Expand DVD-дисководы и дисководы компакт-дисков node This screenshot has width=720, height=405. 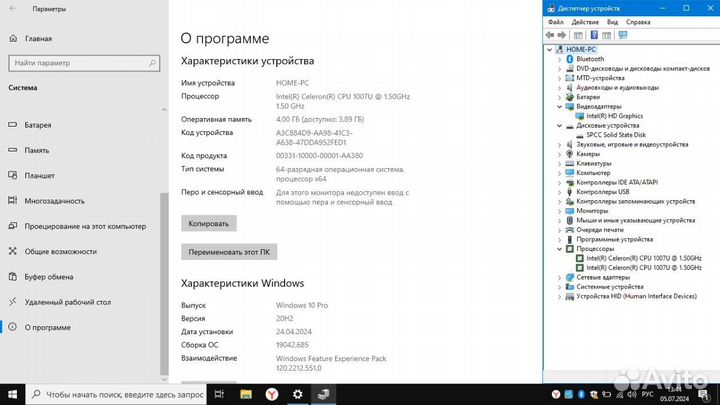click(x=559, y=69)
